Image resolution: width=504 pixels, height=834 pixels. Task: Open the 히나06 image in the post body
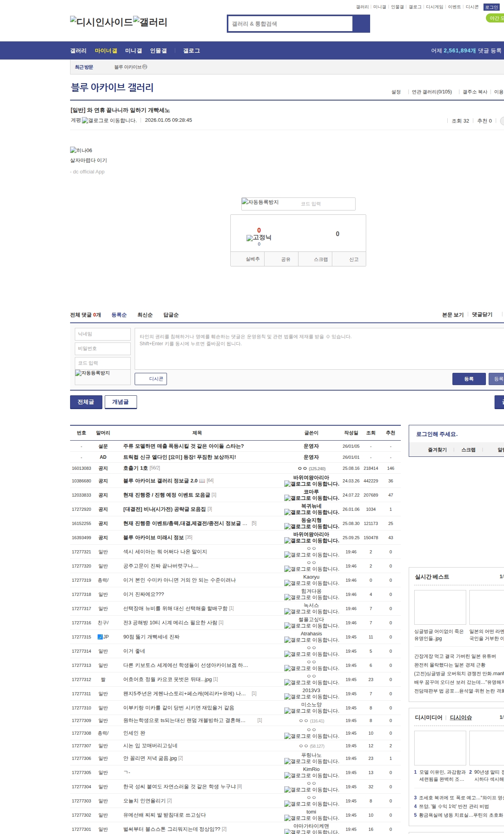(81, 150)
